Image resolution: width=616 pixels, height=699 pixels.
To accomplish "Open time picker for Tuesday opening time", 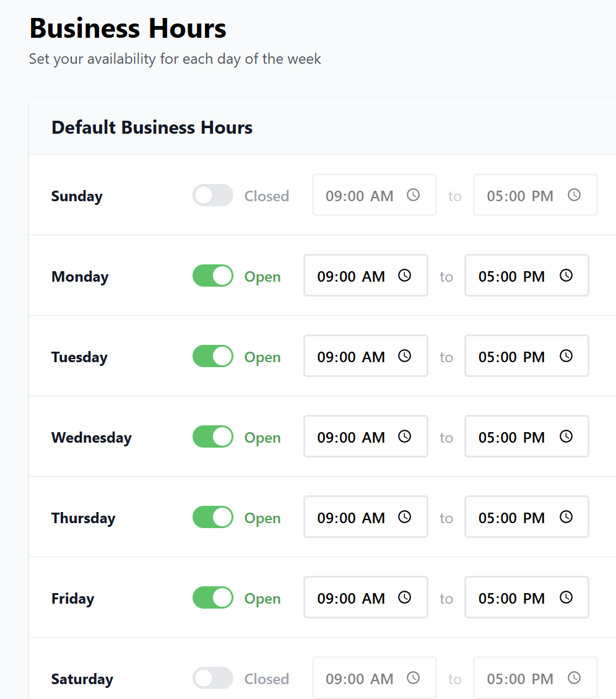I will (404, 356).
